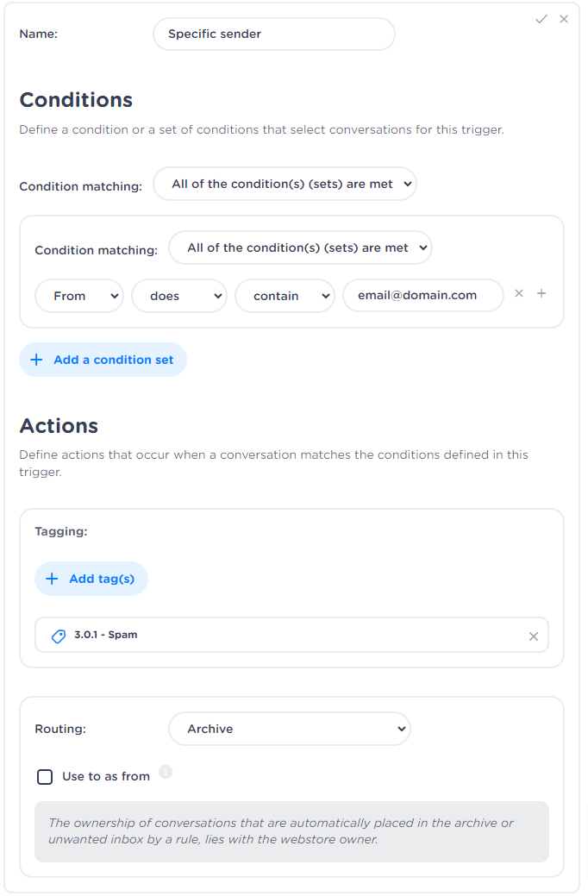Enable the Use to as from checkbox
This screenshot has height=896, width=588.
45,777
